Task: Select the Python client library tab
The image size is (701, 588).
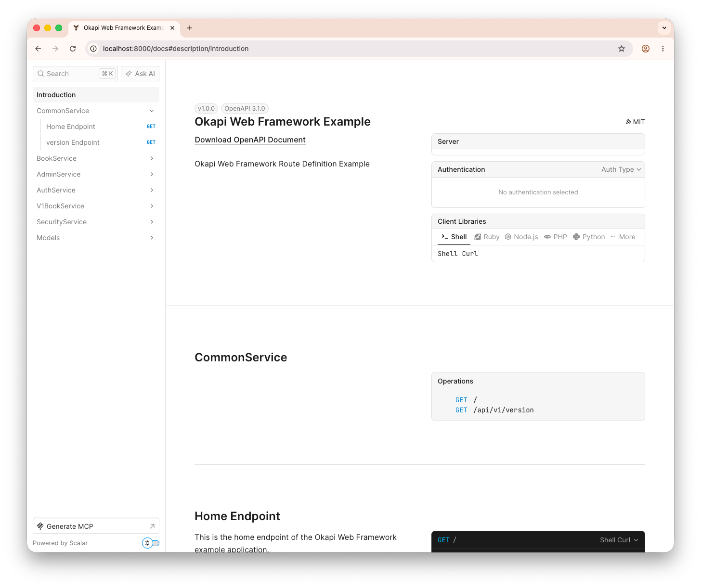Action: pos(589,237)
